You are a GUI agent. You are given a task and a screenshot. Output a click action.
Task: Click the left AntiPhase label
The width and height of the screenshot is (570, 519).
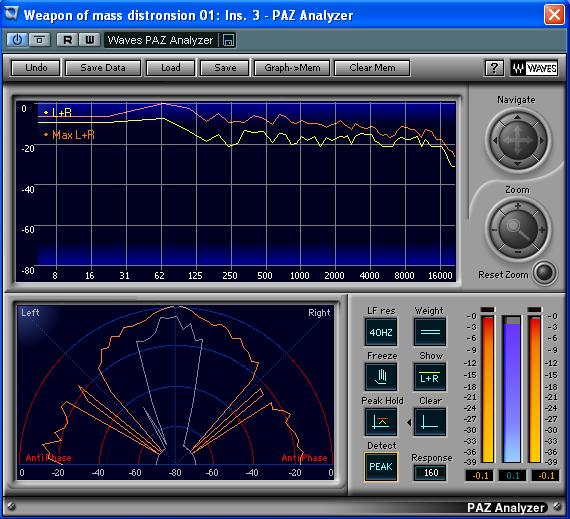tap(48, 458)
